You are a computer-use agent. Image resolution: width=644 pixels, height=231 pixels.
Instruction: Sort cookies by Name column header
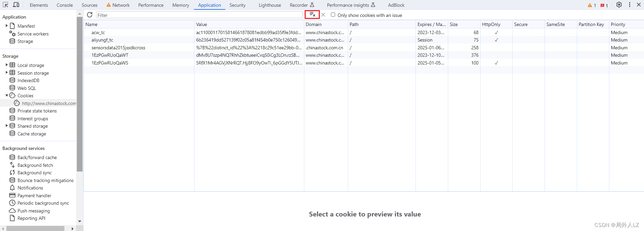pyautogui.click(x=139, y=24)
